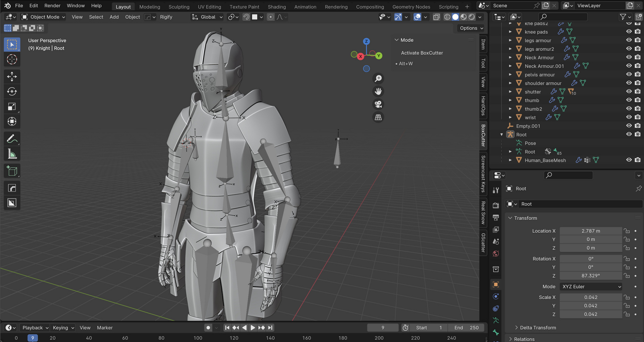This screenshot has width=644, height=342.
Task: Collapse the Root armature in outliner
Action: pyautogui.click(x=502, y=135)
